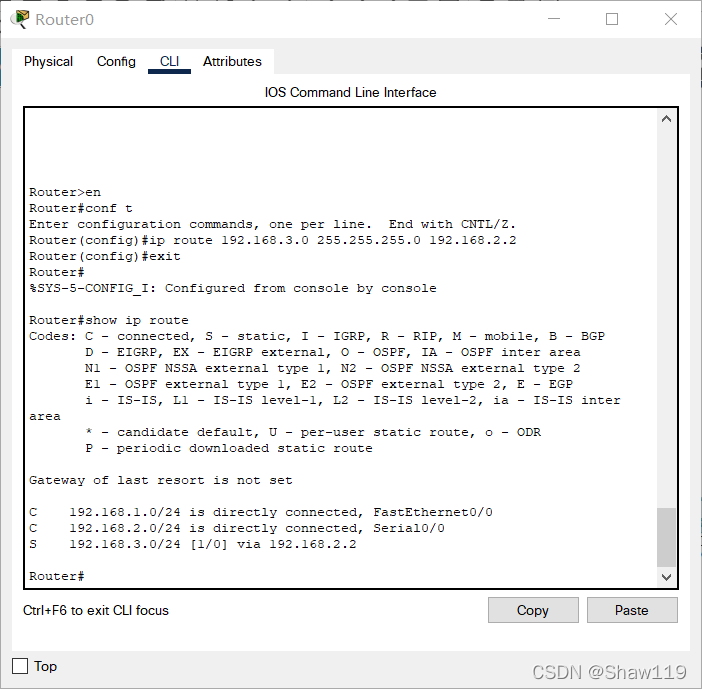Select the CLI tab
The image size is (702, 689).
[x=169, y=61]
